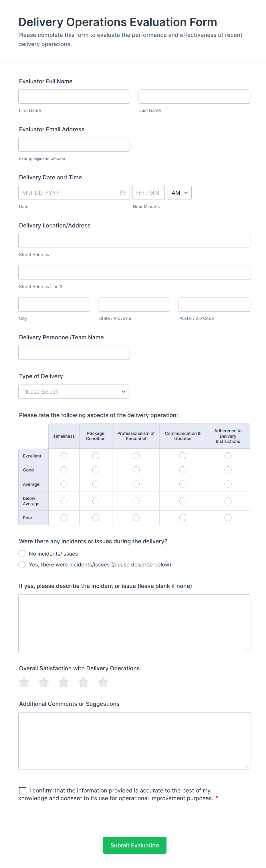Submit Evaluation button click
266x868 pixels.
134,845
